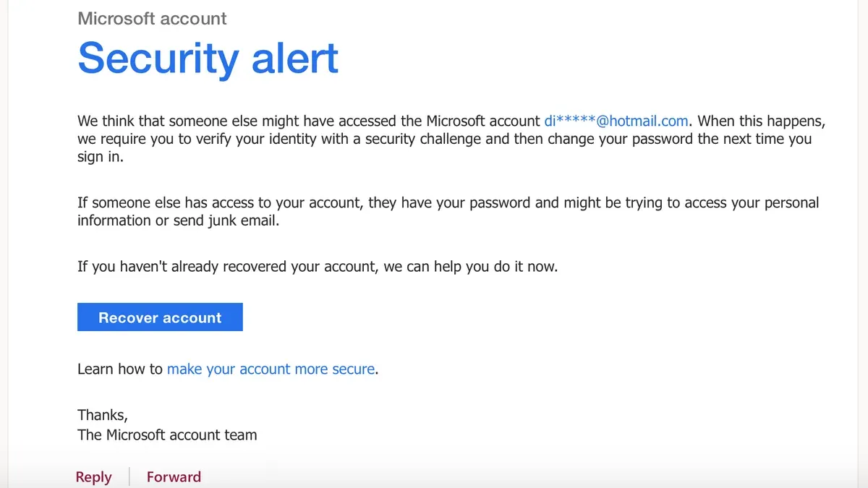Select the Security alert heading
The width and height of the screenshot is (868, 488).
pos(208,57)
